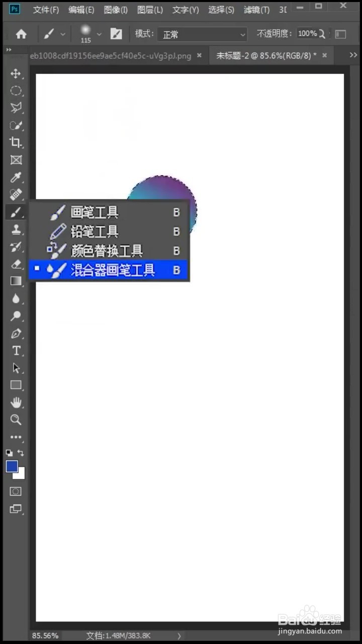The height and width of the screenshot is (644, 362).
Task: Click the zoom percentage field 85.56%
Action: click(x=45, y=635)
